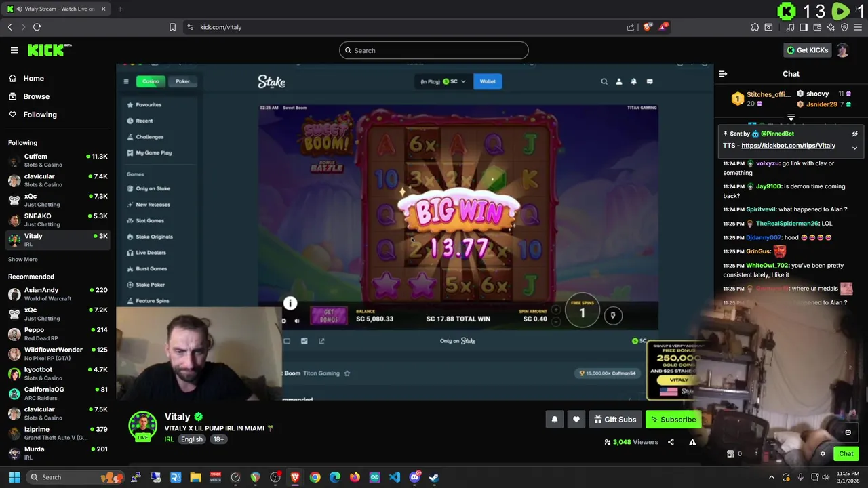
Task: Click the slot game info icon
Action: pyautogui.click(x=290, y=303)
